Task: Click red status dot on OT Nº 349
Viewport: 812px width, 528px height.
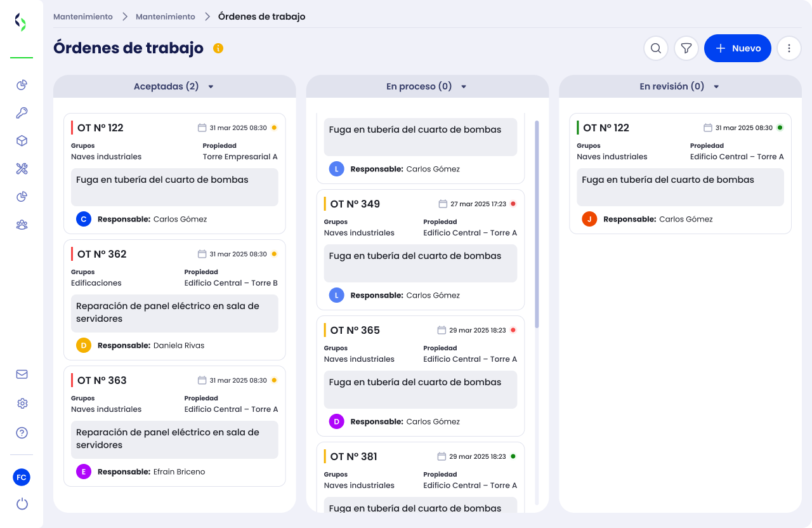Action: (513, 204)
